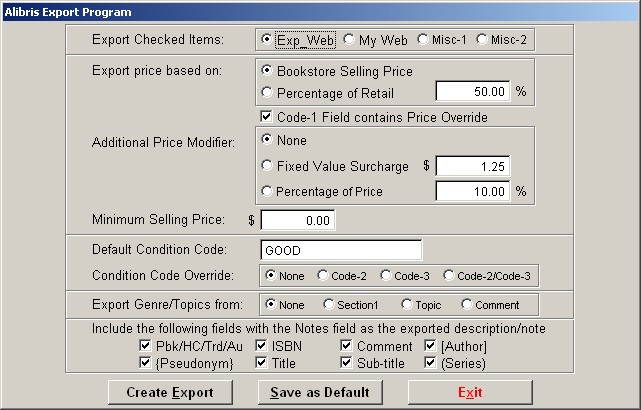Click the Minimum Selling Price field
This screenshot has width=641, height=410.
(x=298, y=220)
